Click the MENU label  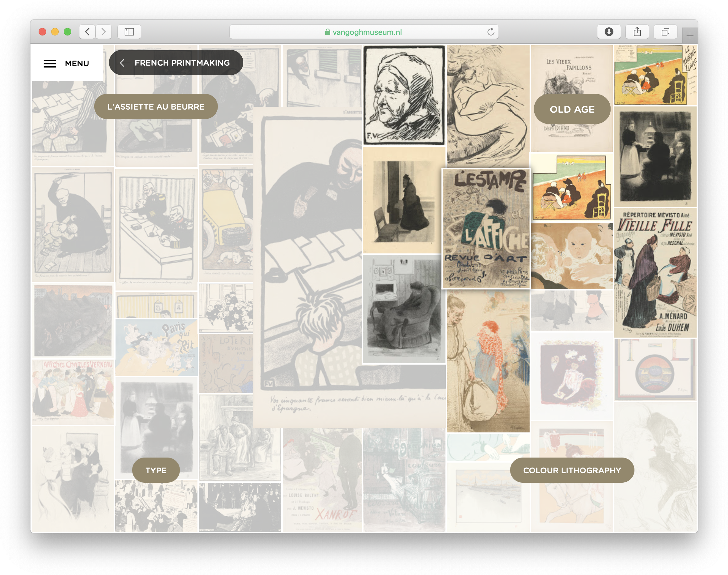coord(77,64)
